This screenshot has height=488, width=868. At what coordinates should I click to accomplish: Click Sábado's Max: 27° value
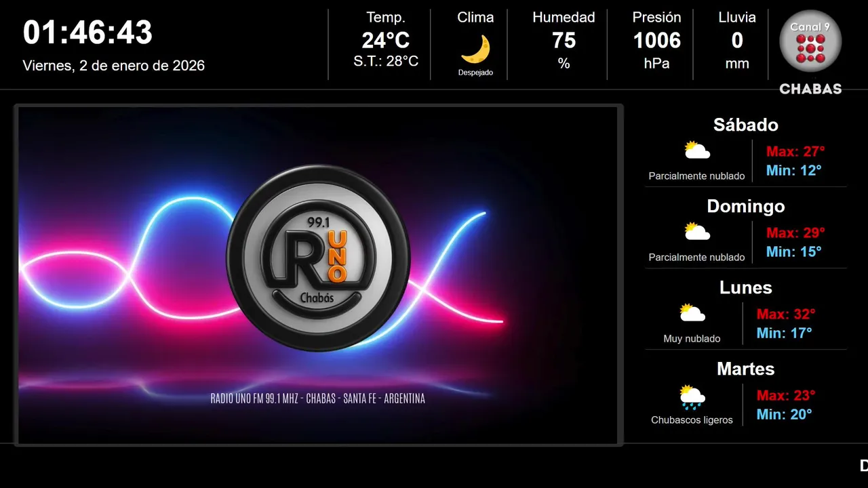(795, 151)
